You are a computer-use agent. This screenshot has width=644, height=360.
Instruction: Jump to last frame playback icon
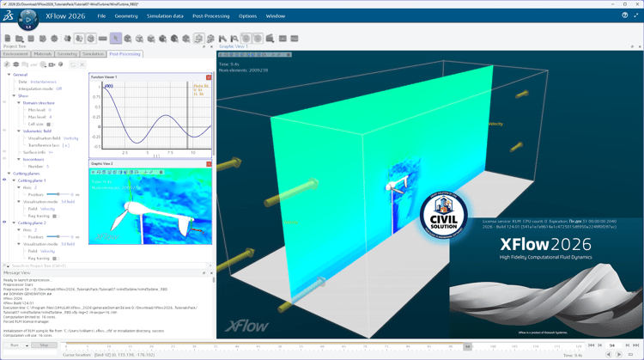(x=635, y=345)
